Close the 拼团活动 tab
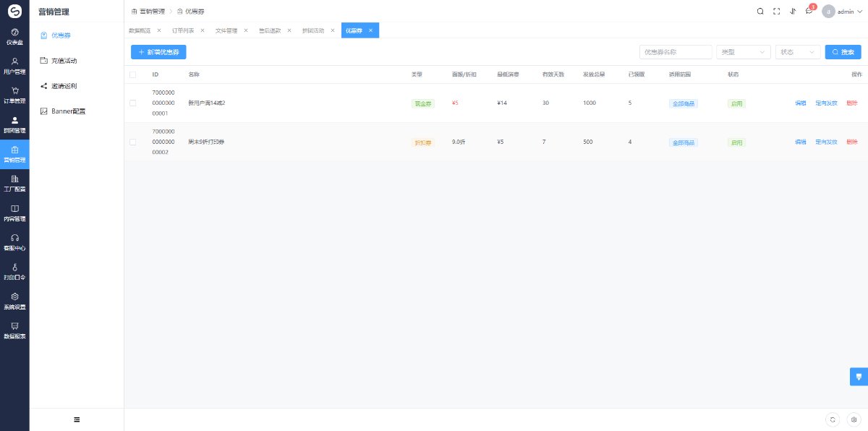868x431 pixels. click(x=333, y=30)
